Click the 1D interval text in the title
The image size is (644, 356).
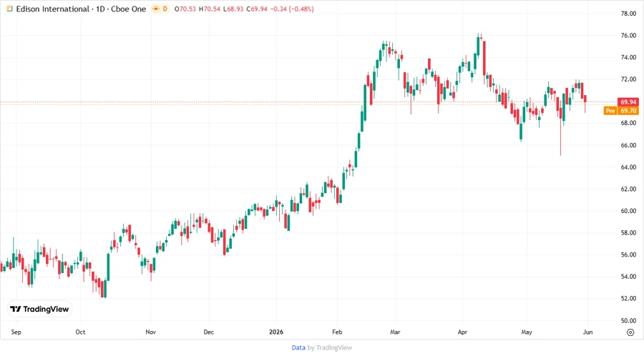point(100,9)
